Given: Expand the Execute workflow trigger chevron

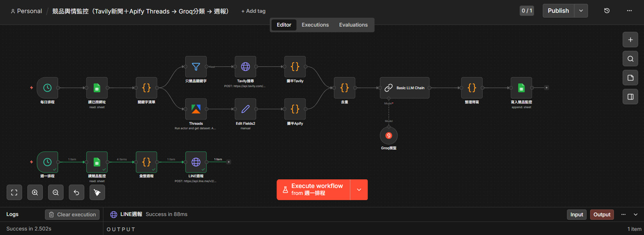Looking at the screenshot, I should pyautogui.click(x=359, y=190).
